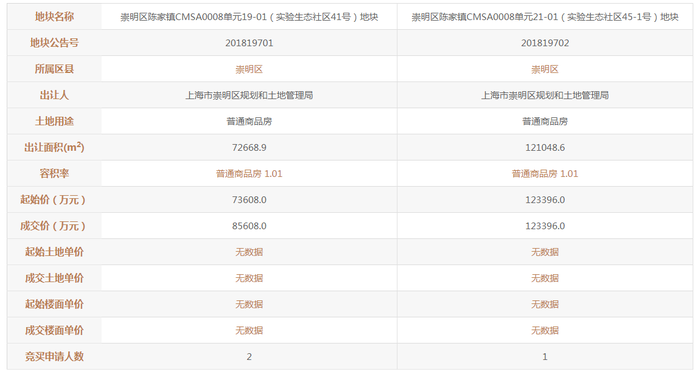This screenshot has width=700, height=380.
Task: Select the 竞买申请人数 row label
Action: coord(54,356)
